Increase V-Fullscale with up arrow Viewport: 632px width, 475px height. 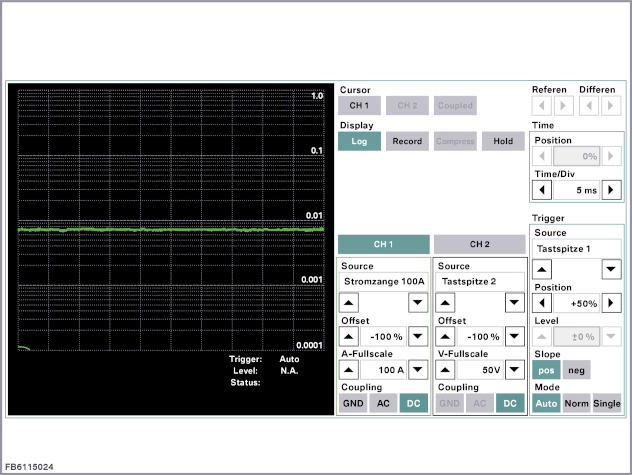point(445,370)
